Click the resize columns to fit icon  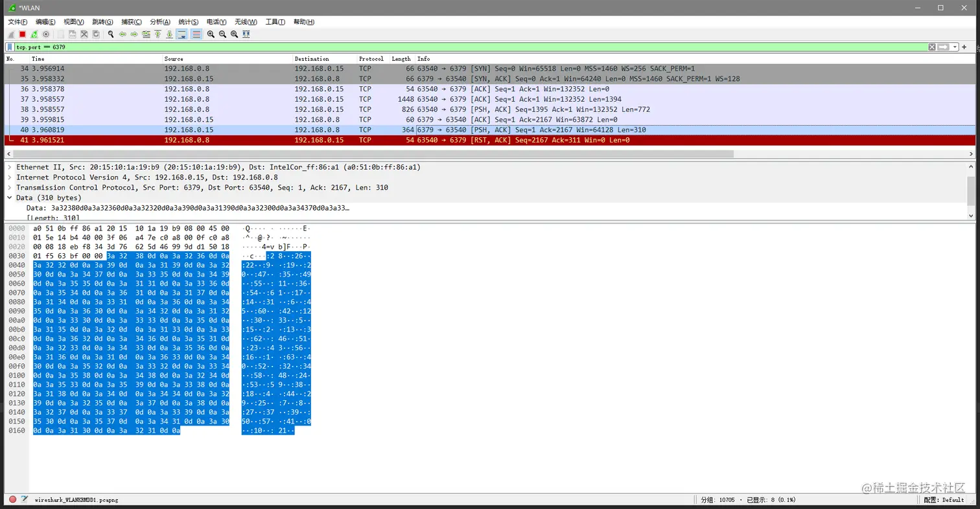[246, 34]
